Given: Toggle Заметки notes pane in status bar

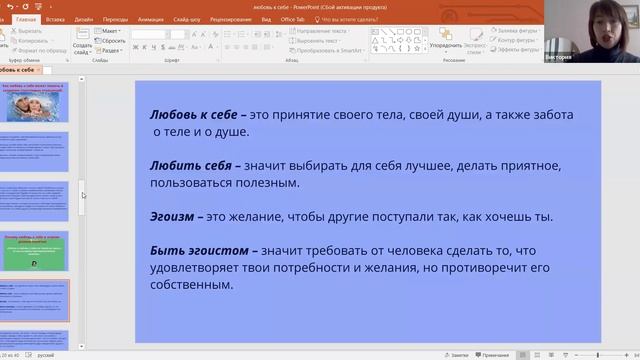Looking at the screenshot, I should (x=456, y=355).
